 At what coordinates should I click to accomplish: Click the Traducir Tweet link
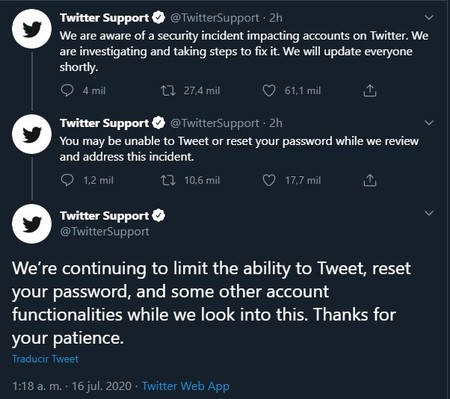click(x=45, y=359)
